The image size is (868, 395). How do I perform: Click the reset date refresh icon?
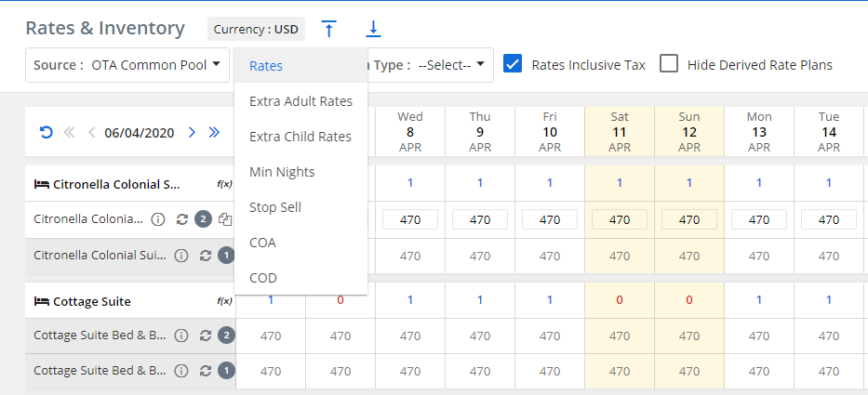tap(46, 132)
